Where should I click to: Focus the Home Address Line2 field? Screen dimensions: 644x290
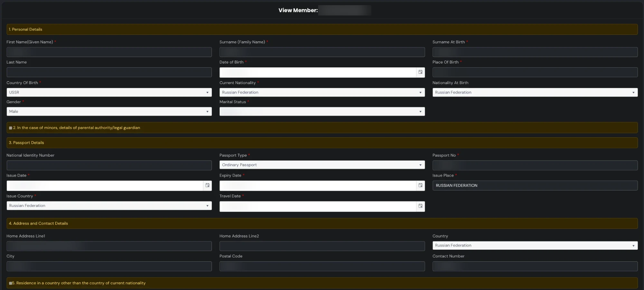(322, 246)
